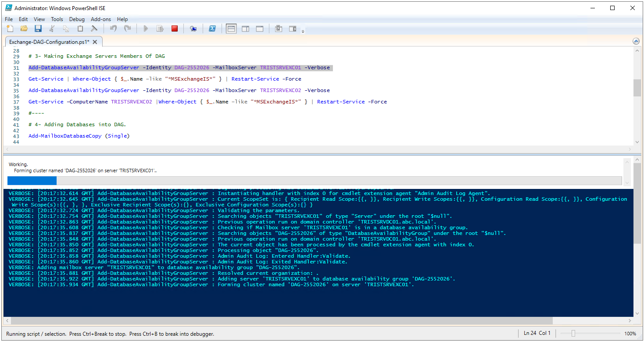Click the 'Ln 24 Col 1' status indicator
The image size is (644, 341).
(537, 333)
